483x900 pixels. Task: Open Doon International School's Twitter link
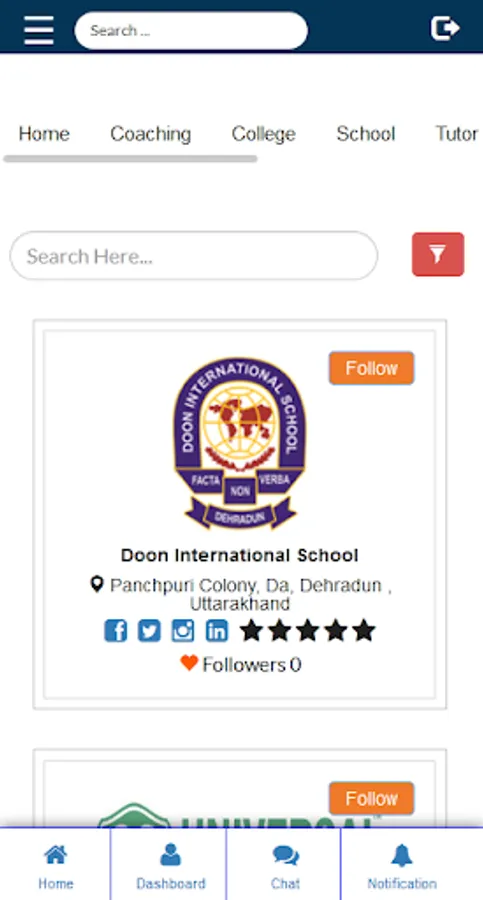click(149, 631)
